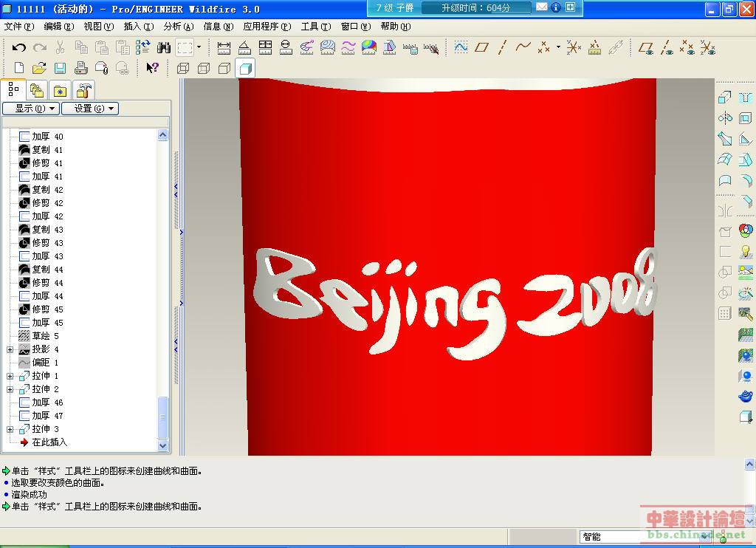Image resolution: width=756 pixels, height=548 pixels.
Task: Open the 文件(F) menu
Action: (x=19, y=27)
